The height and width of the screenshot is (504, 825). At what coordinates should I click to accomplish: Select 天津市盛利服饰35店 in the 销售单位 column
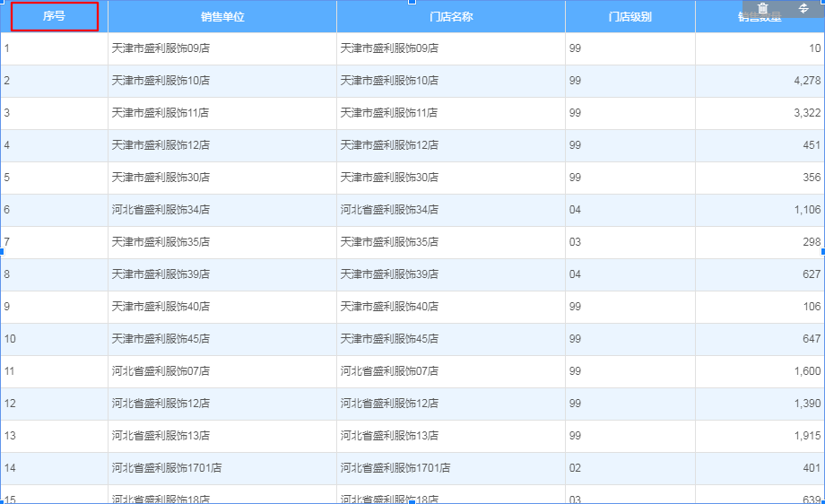(161, 242)
